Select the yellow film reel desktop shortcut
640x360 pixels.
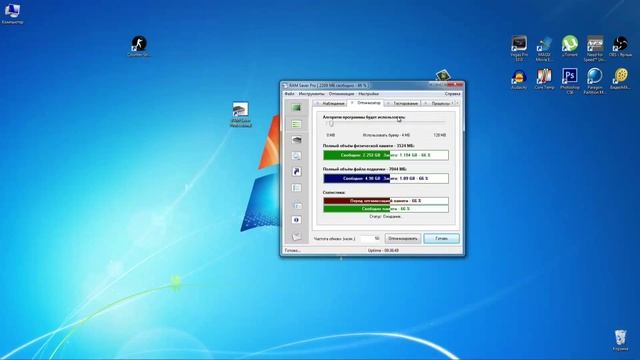[x=620, y=79]
